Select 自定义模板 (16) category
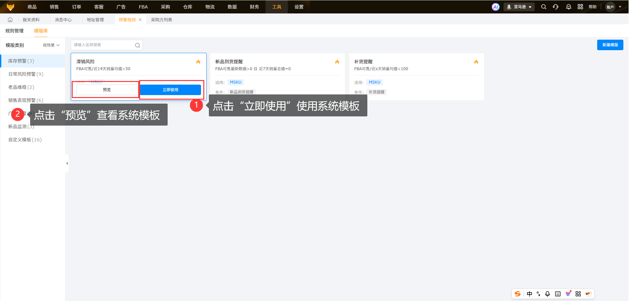The image size is (644, 301). pos(33,140)
